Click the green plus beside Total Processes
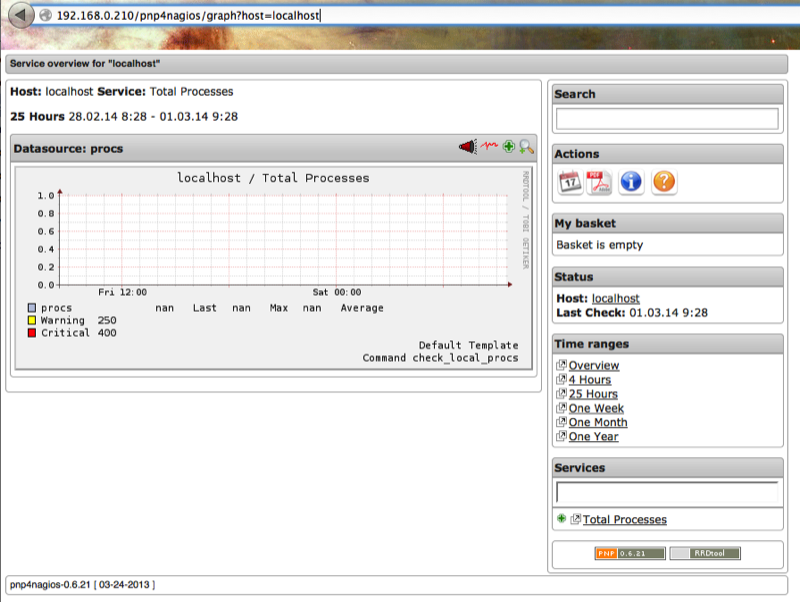Screen dimensions: 800x602 (x=561, y=518)
